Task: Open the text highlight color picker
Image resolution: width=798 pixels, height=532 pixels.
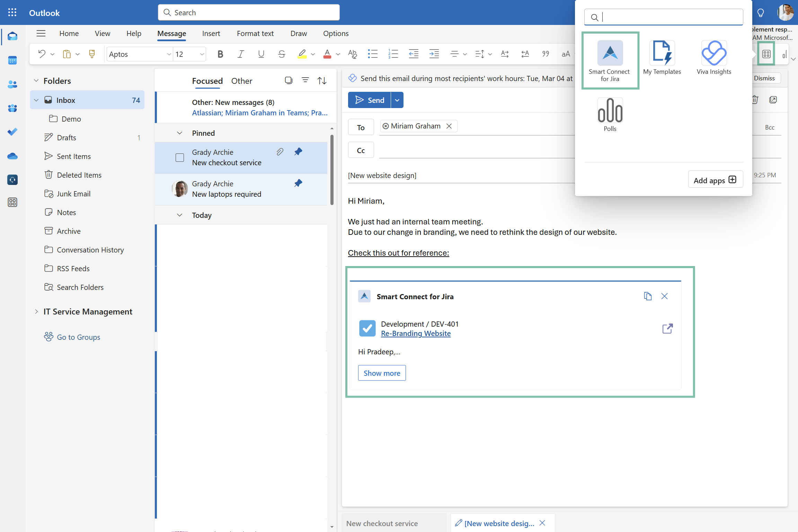Action: pos(313,54)
